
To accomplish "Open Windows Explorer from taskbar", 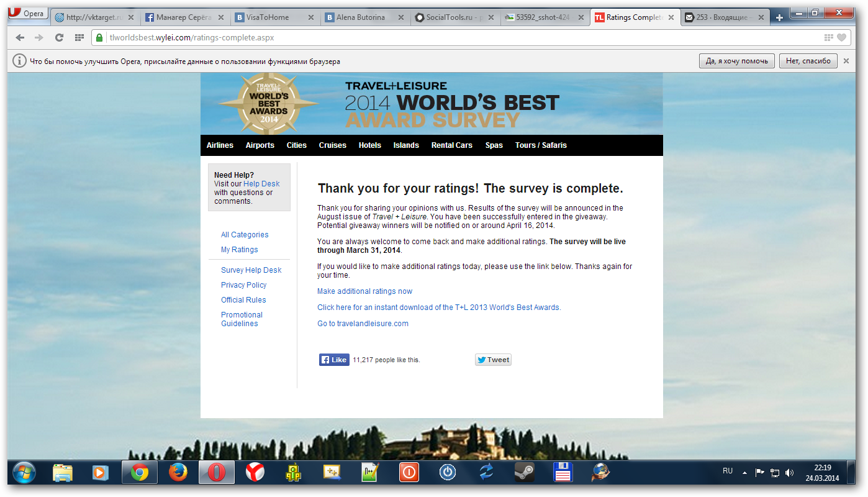I will point(63,473).
